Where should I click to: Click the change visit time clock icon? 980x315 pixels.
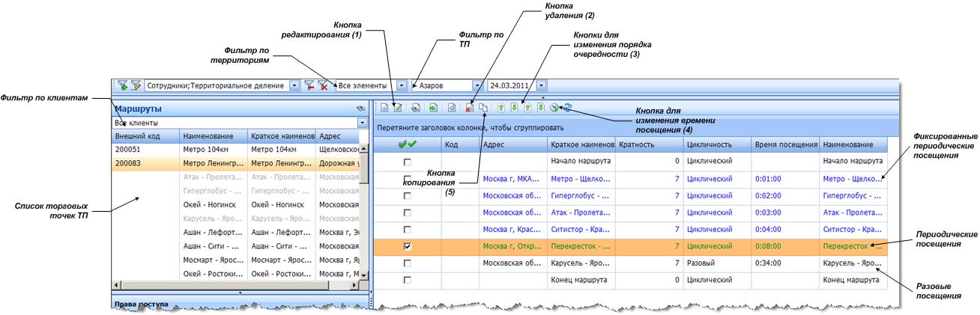click(554, 108)
